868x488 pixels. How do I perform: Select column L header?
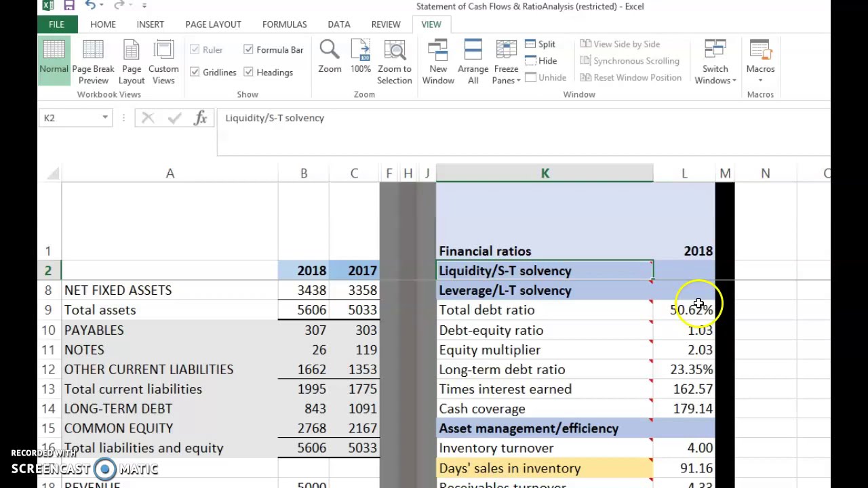point(684,174)
